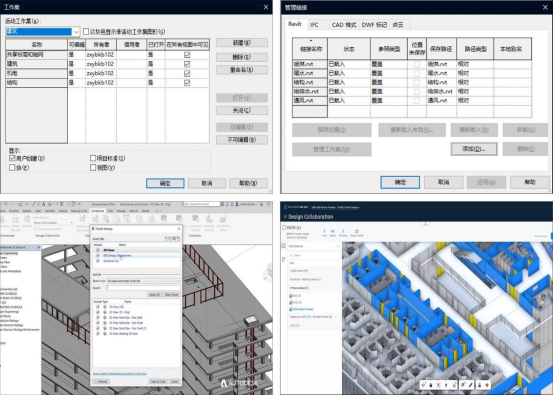554x395 pixels.
Task: Click the search magnifier icon in sets panel
Action: 291,255
